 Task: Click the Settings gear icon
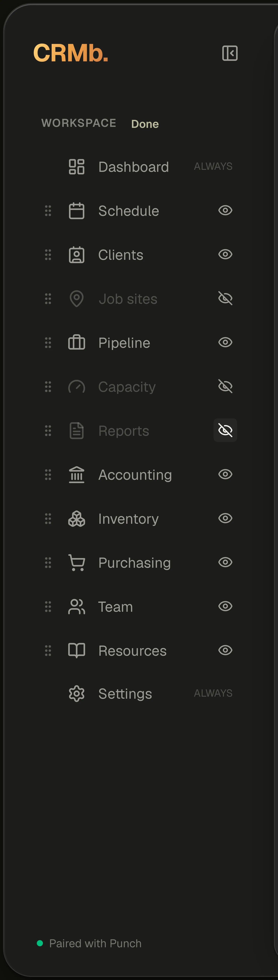coord(76,694)
